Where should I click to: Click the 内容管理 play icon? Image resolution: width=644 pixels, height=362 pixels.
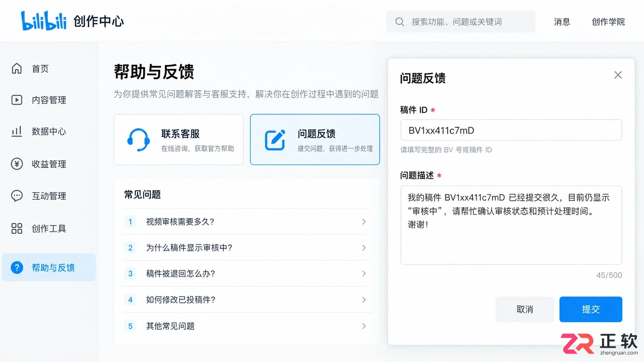click(x=17, y=100)
